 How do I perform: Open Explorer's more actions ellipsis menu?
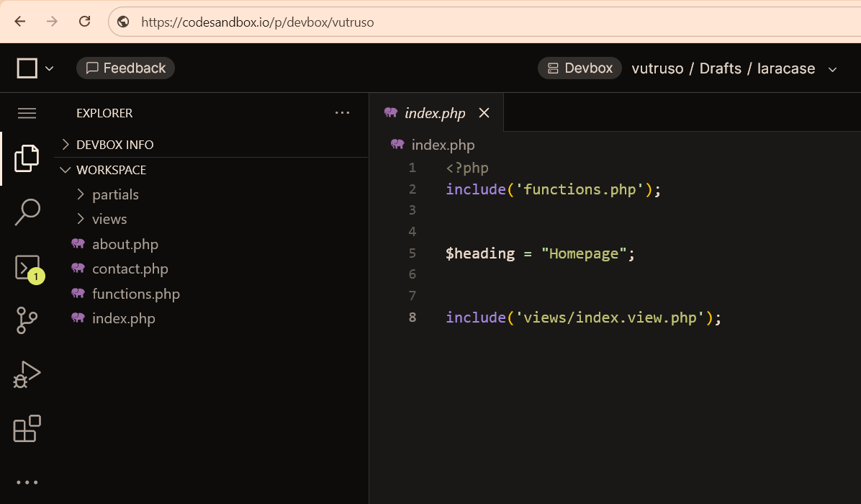pos(342,113)
